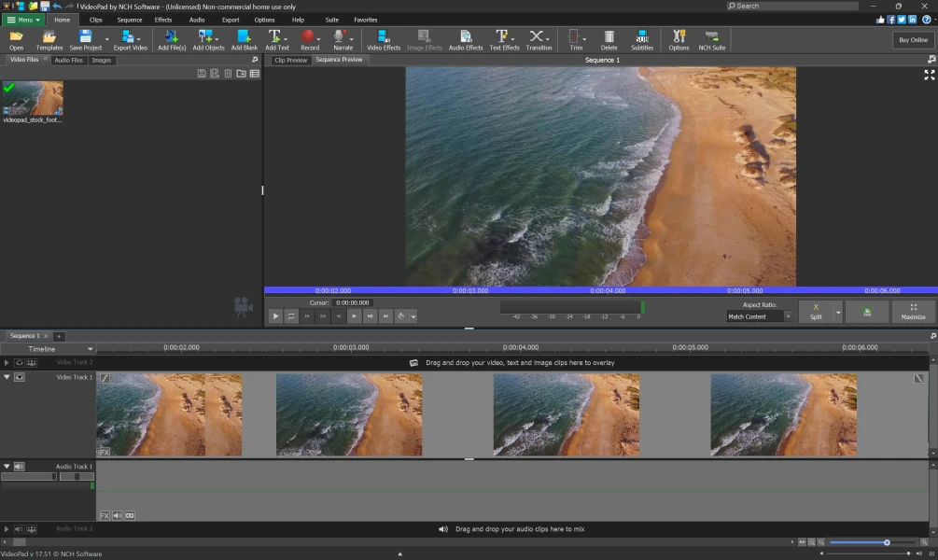Open the Aspect Ratio Match Content dropdown

pos(760,316)
